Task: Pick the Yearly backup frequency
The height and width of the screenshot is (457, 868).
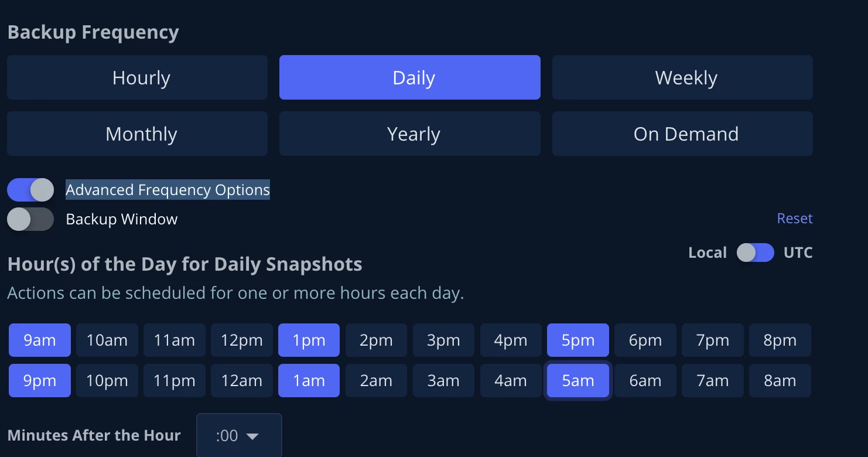Action: click(409, 134)
